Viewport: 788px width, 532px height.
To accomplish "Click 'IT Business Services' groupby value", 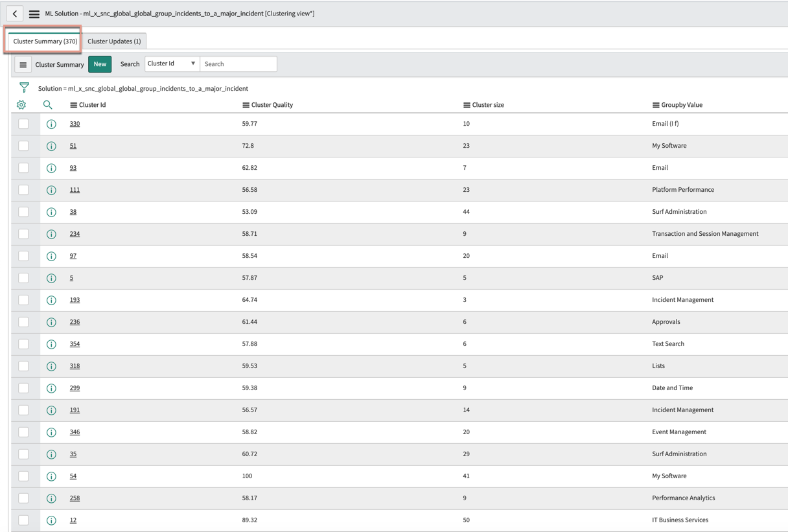I will click(680, 520).
